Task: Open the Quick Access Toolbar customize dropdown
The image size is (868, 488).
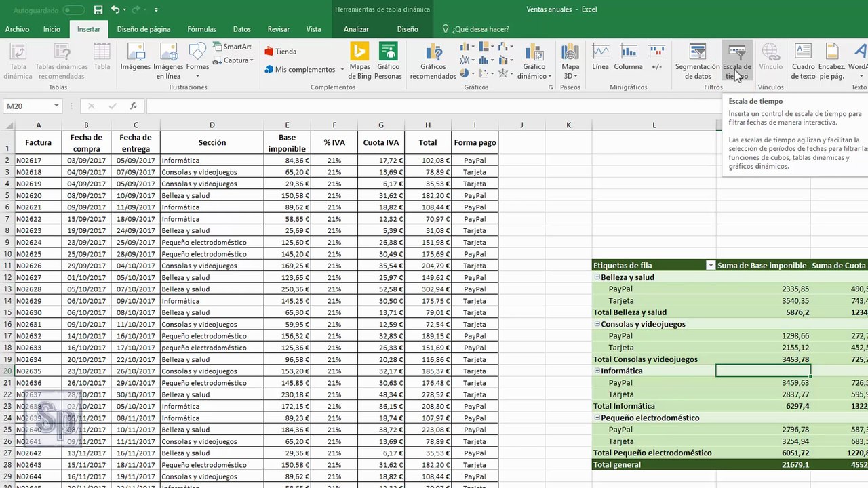Action: click(157, 10)
